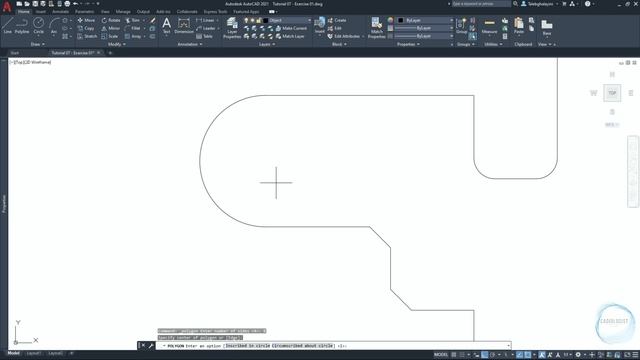Select the Group tool
This screenshot has width=640, height=360.
click(461, 25)
